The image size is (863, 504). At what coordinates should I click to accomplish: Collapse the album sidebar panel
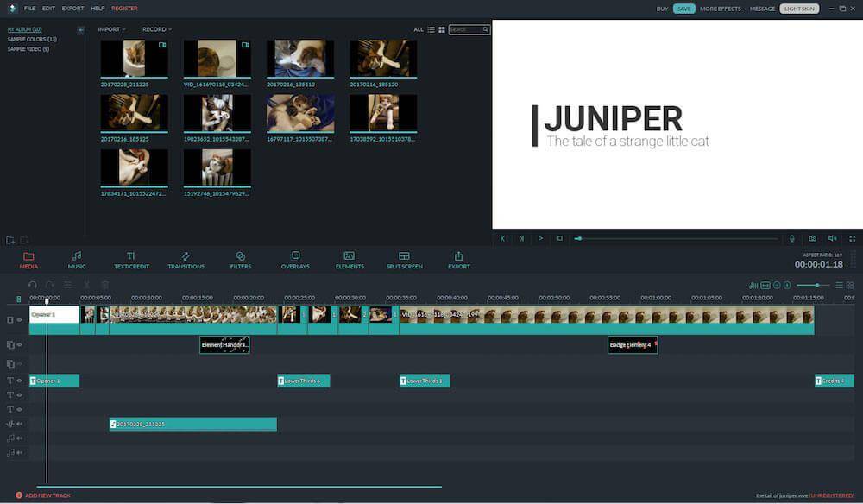tap(81, 29)
